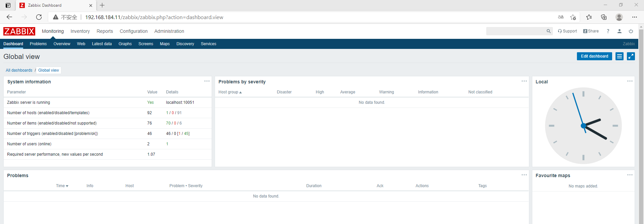Click the Local analog clock
644x224 pixels.
click(583, 126)
